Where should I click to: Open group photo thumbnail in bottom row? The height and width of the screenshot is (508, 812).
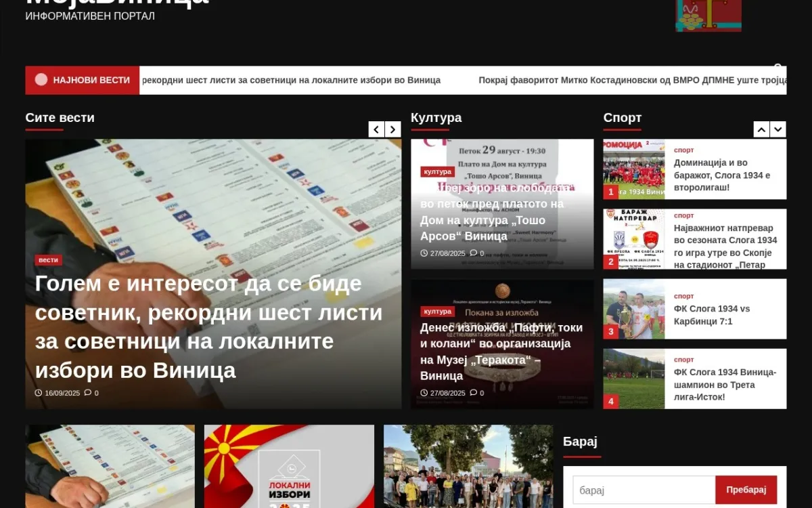(x=468, y=466)
